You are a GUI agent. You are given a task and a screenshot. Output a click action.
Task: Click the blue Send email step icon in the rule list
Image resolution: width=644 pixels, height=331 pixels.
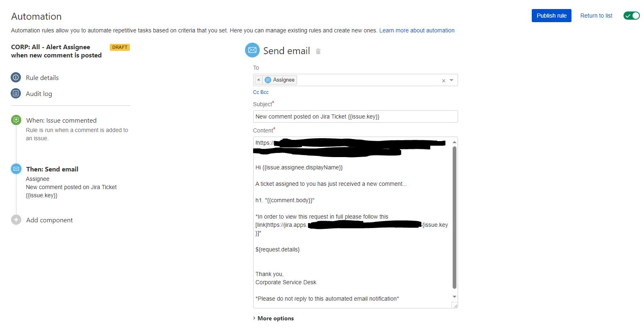click(16, 169)
